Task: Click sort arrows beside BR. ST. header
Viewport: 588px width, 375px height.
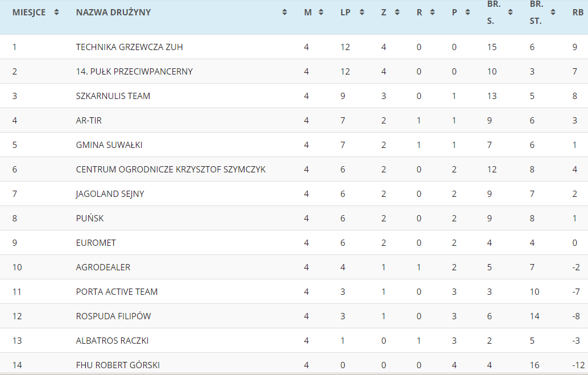Action: coord(553,13)
